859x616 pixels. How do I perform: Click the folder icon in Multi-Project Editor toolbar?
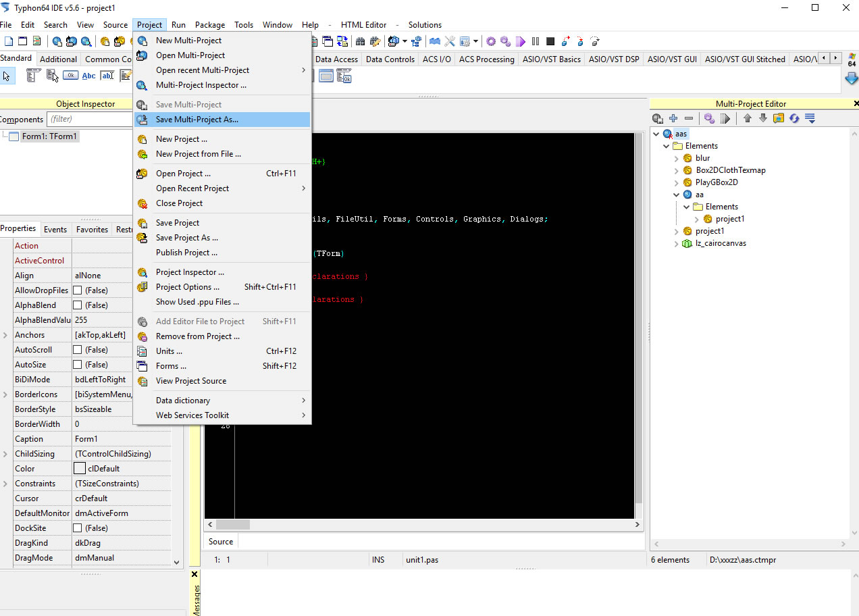[779, 119]
